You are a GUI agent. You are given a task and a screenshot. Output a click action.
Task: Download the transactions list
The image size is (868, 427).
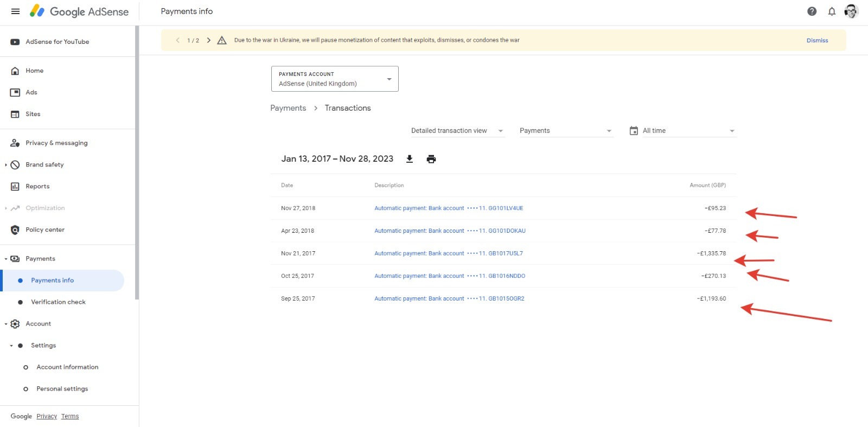point(410,159)
